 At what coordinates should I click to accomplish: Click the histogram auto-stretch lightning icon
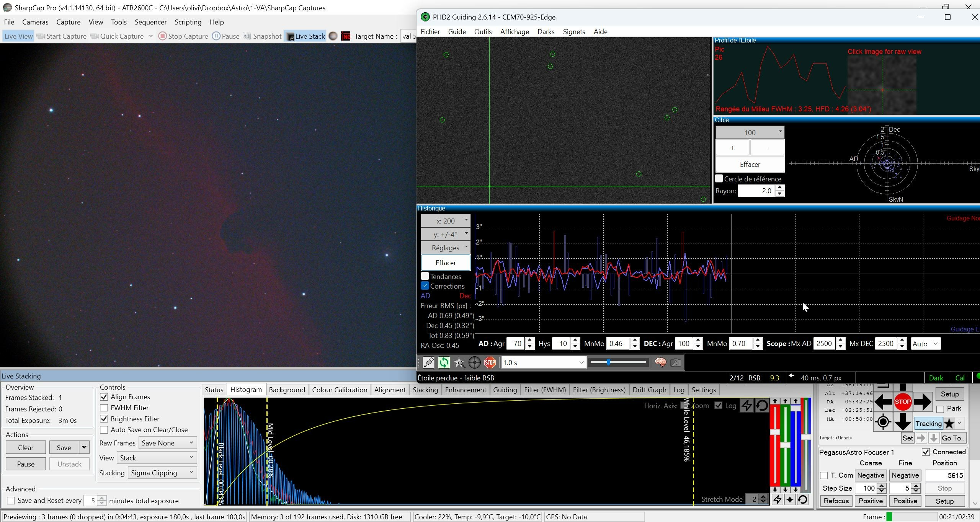point(746,406)
